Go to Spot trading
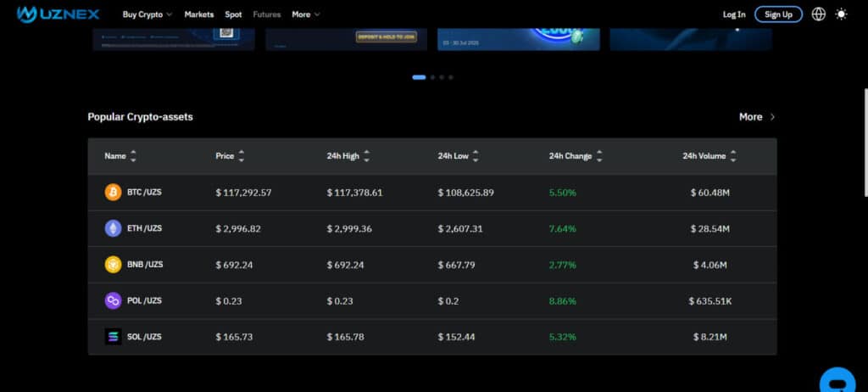The height and width of the screenshot is (392, 868). click(233, 14)
